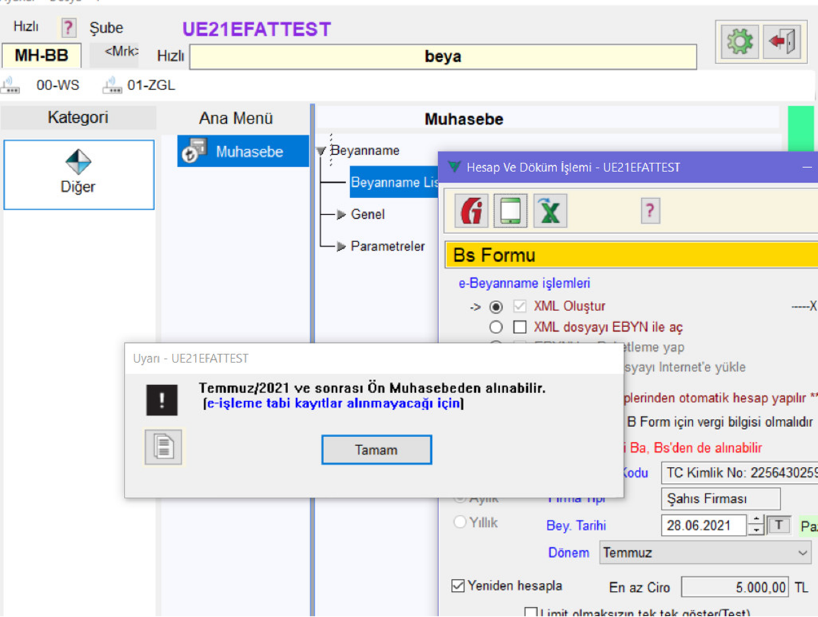Open help via dialog question mark icon
The width and height of the screenshot is (818, 617).
pos(650,211)
